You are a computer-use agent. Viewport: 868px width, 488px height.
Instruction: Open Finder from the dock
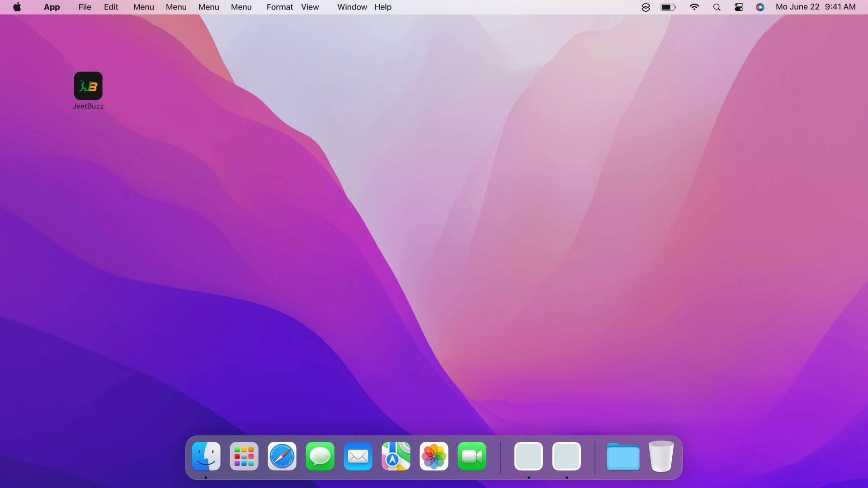(206, 456)
